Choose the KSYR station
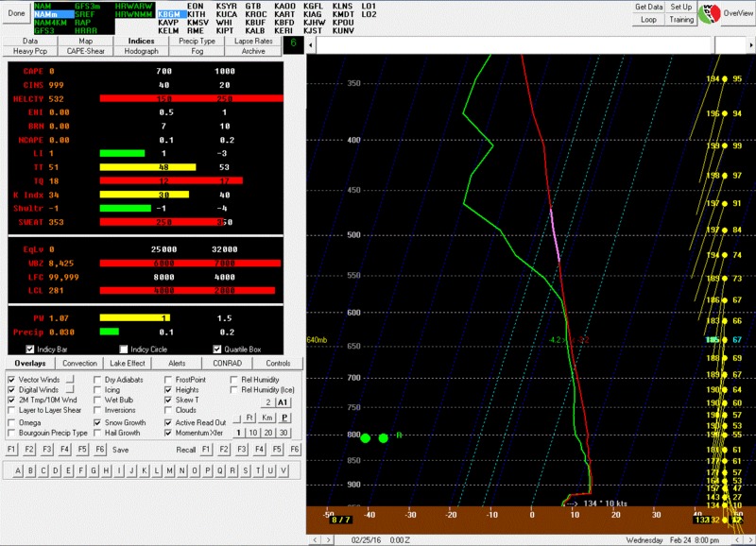The image size is (756, 546). tap(227, 7)
